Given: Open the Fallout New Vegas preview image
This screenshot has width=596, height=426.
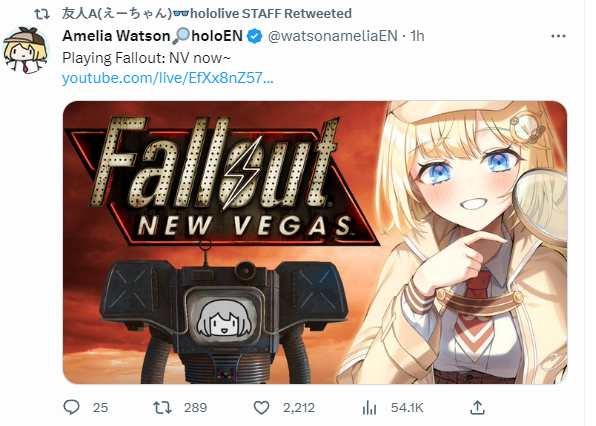Looking at the screenshot, I should coord(315,242).
